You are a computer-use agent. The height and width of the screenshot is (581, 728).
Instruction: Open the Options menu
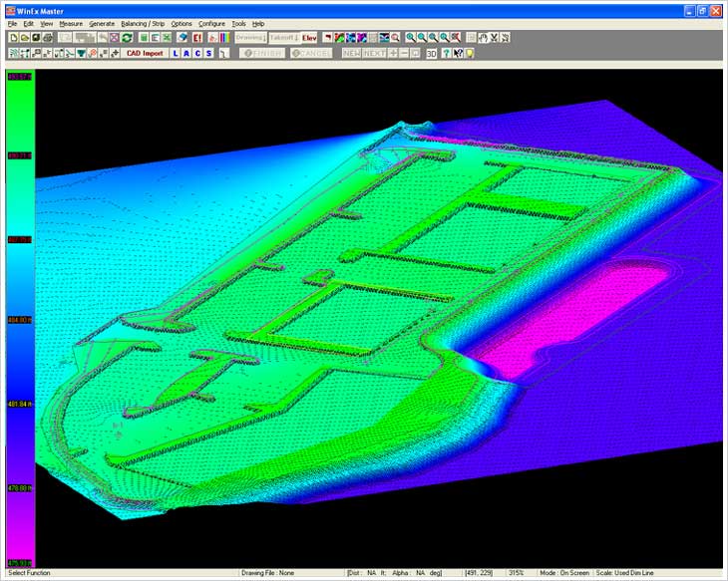click(x=182, y=24)
